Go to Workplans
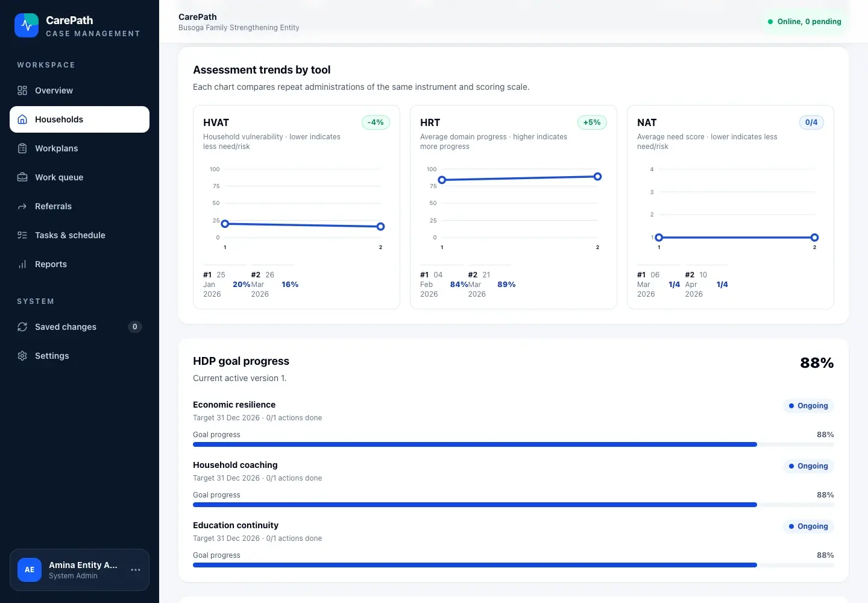The width and height of the screenshot is (868, 603). (x=80, y=148)
